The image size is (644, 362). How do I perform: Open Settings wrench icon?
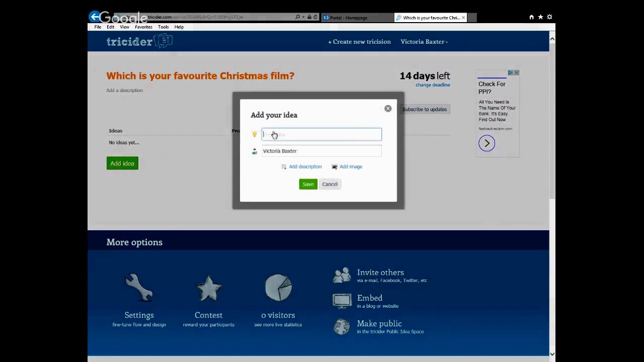pyautogui.click(x=139, y=288)
